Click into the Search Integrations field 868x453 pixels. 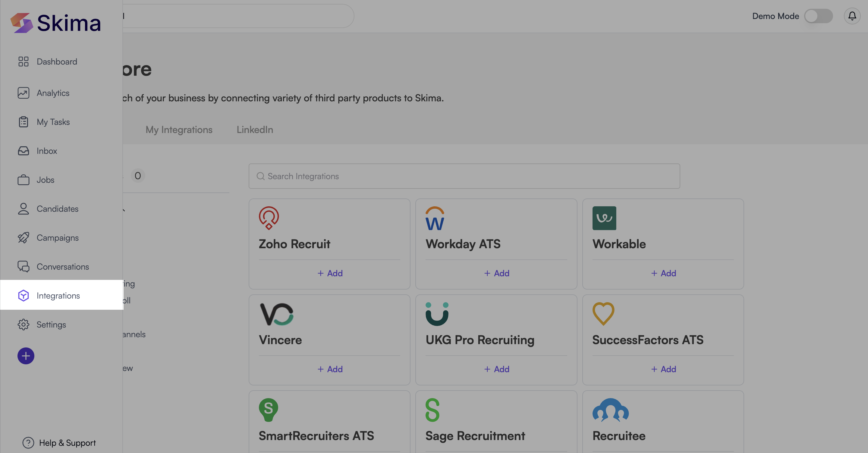pyautogui.click(x=464, y=176)
